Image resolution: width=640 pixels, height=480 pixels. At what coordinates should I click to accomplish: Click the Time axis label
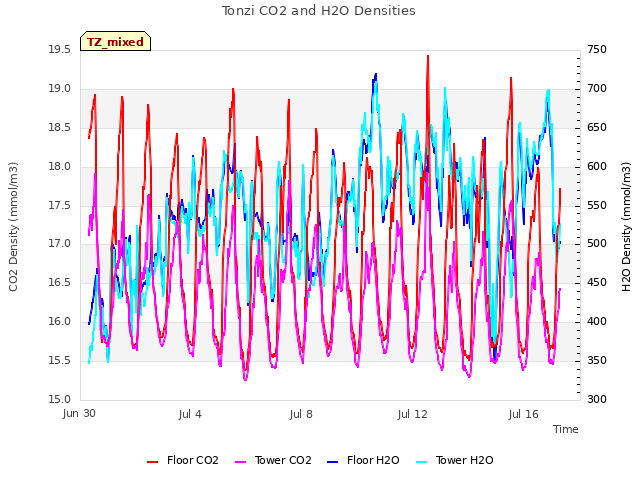click(565, 429)
